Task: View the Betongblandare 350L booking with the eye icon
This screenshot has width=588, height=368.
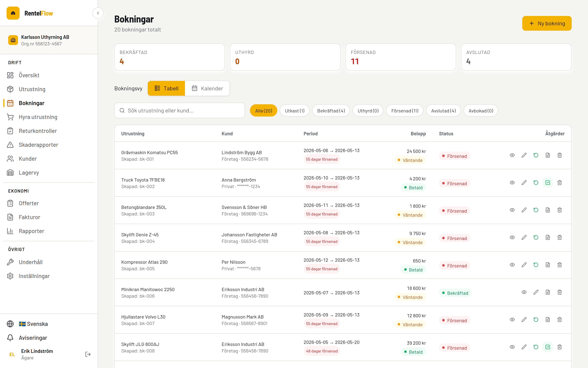Action: pos(512,210)
